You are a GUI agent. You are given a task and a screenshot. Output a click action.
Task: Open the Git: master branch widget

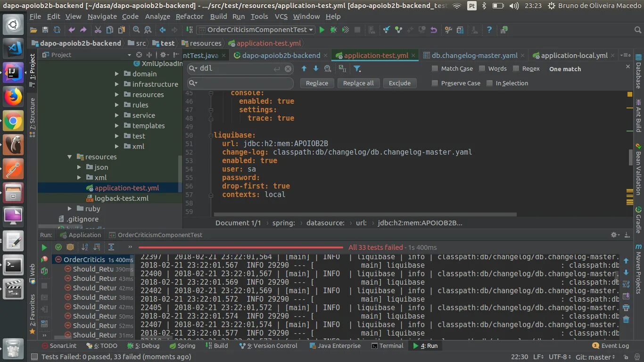click(x=596, y=357)
